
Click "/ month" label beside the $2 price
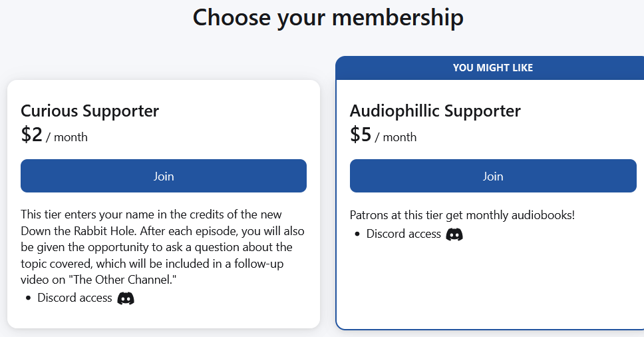tap(67, 137)
